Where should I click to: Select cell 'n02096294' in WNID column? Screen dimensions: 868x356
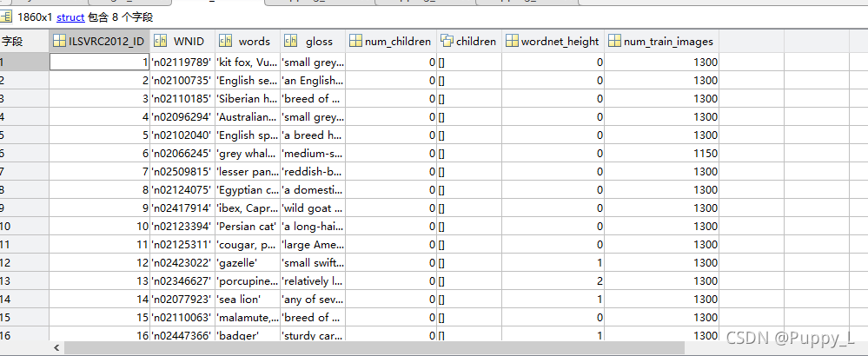[182, 116]
